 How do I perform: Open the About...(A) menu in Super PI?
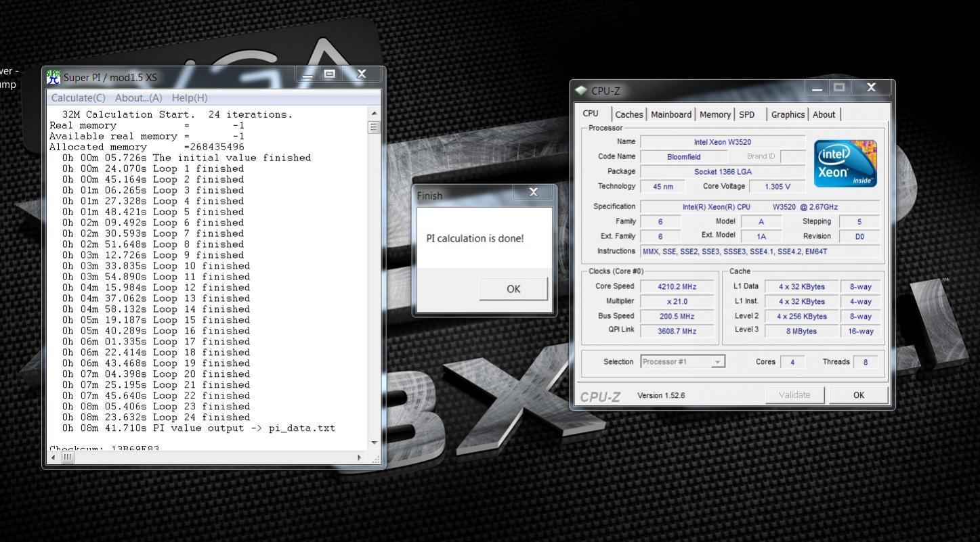click(x=139, y=98)
